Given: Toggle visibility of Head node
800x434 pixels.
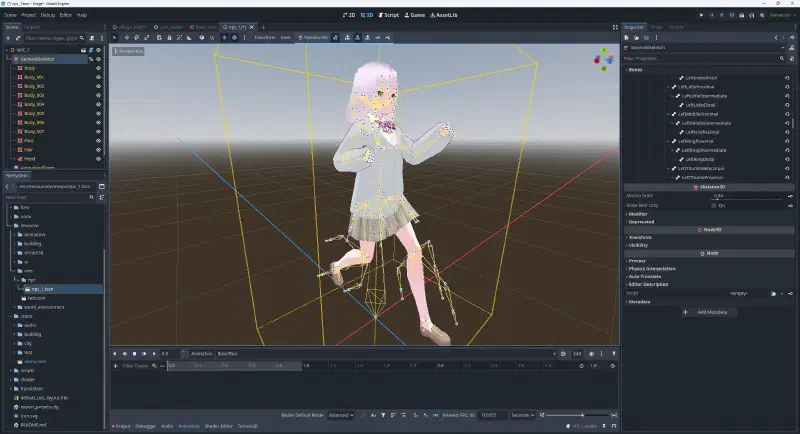Looking at the screenshot, I should pyautogui.click(x=98, y=159).
